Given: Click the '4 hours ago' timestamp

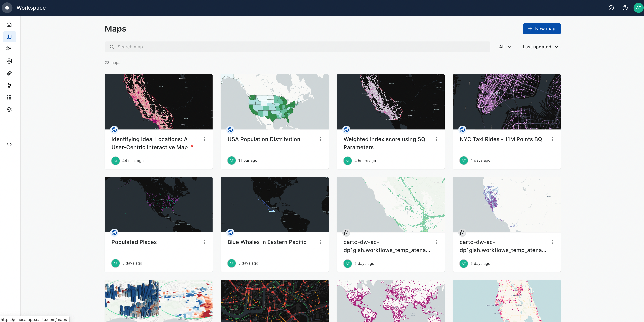Looking at the screenshot, I should click(365, 161).
